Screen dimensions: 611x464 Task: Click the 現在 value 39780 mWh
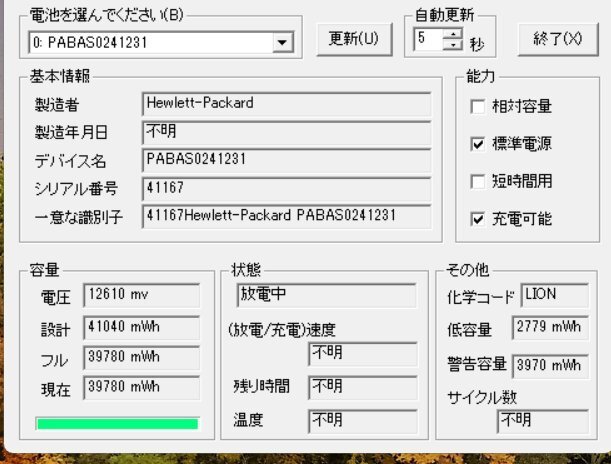click(x=141, y=387)
